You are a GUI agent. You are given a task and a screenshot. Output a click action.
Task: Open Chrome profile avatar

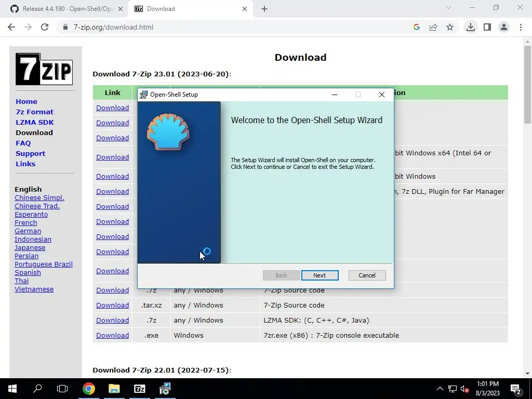tap(504, 27)
